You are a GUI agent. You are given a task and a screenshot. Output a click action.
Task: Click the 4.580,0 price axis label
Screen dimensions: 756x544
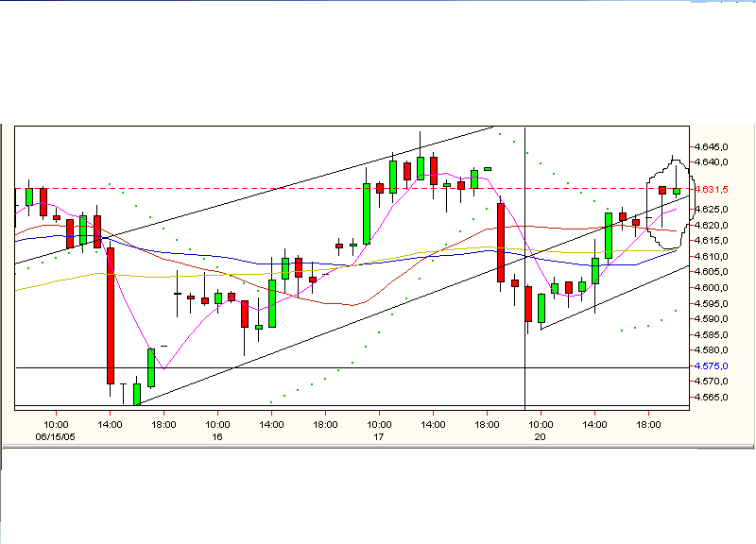[712, 350]
